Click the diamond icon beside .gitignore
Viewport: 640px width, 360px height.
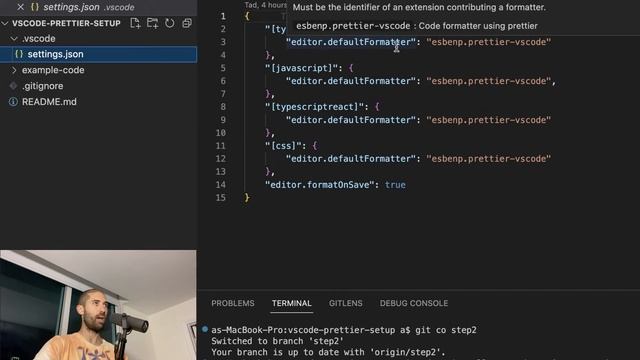coord(13,86)
